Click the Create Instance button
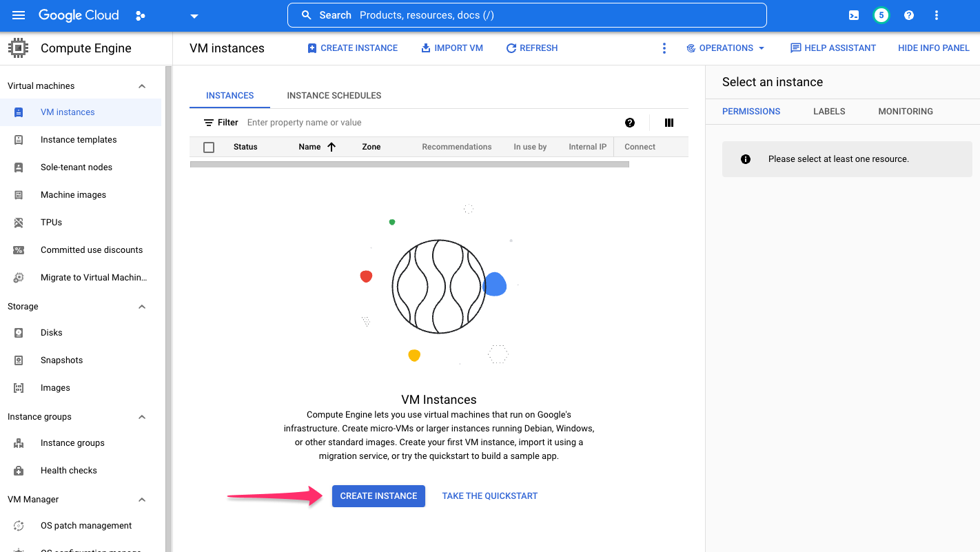The image size is (980, 552). coord(378,495)
